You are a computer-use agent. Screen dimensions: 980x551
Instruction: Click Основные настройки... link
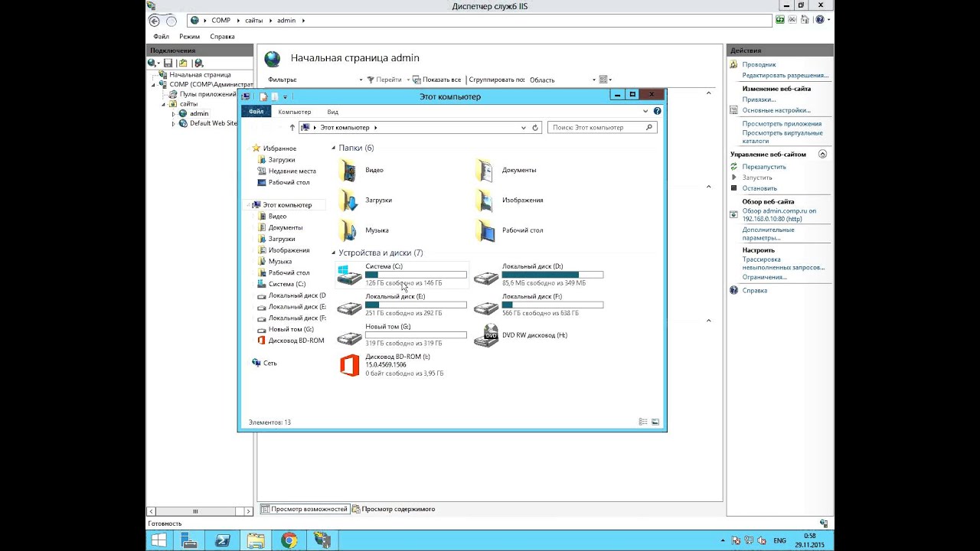[x=776, y=110]
